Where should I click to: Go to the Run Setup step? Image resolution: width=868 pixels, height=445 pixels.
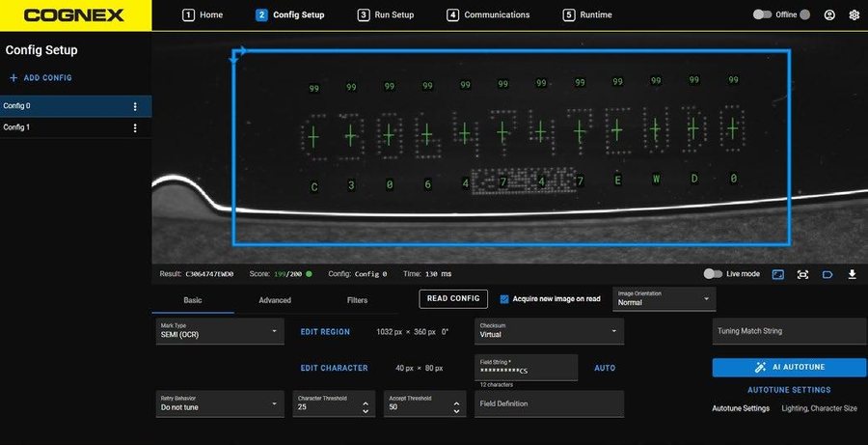tap(386, 15)
